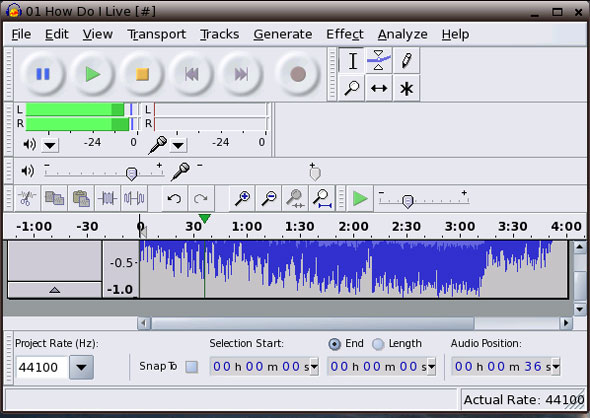Skip to start of track
Screen dimensions: 590x418
(x=192, y=74)
